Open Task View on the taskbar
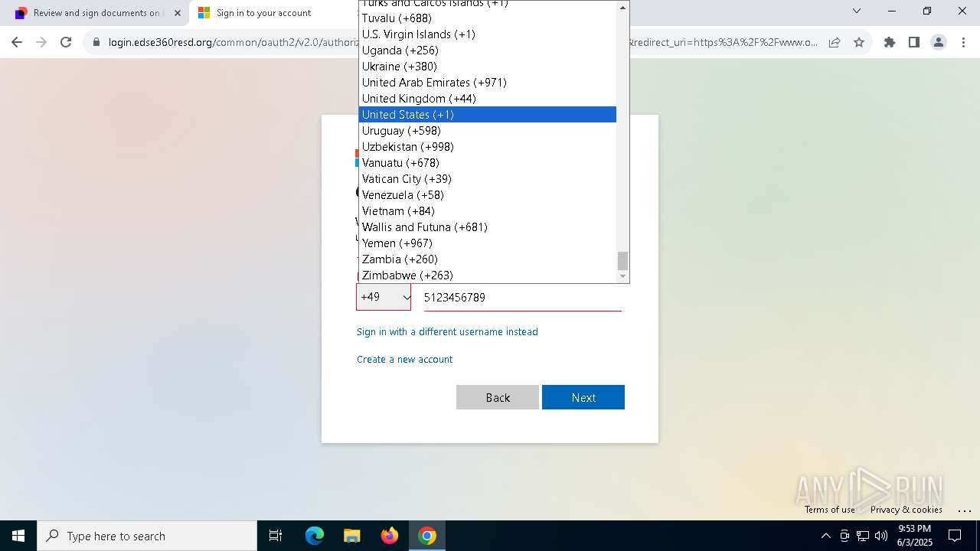The height and width of the screenshot is (551, 980). (x=276, y=536)
